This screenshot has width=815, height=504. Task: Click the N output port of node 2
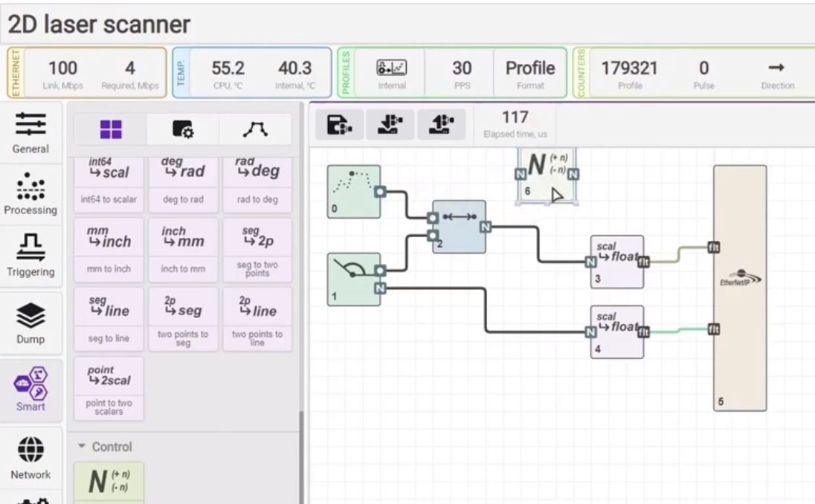486,227
